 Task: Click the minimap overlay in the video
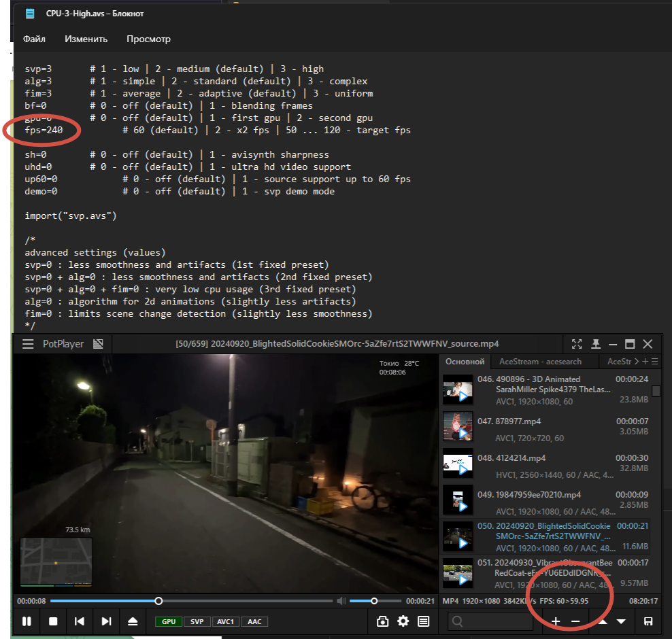(x=56, y=562)
